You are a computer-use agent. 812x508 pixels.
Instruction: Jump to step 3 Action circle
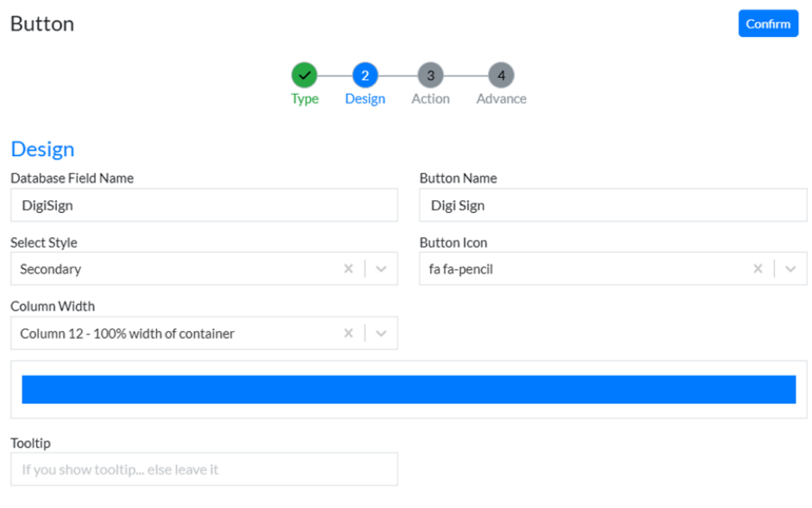pyautogui.click(x=430, y=76)
